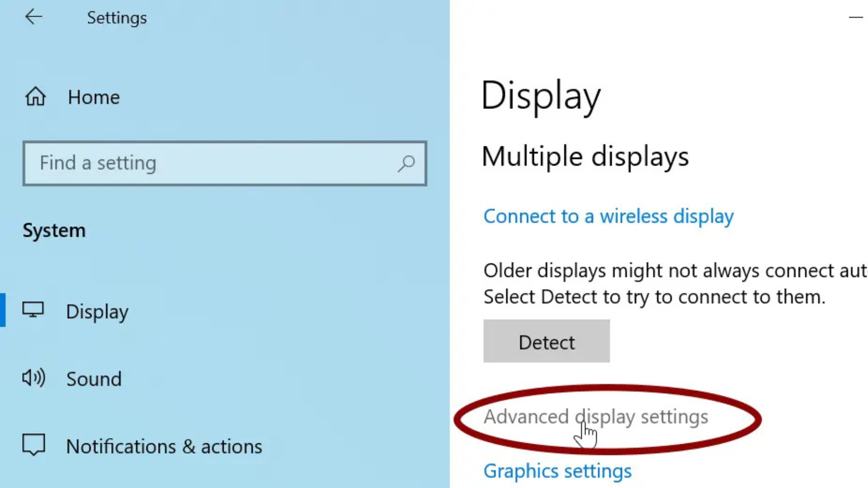
Task: Click the Notifications speech bubble icon
Action: 34,445
